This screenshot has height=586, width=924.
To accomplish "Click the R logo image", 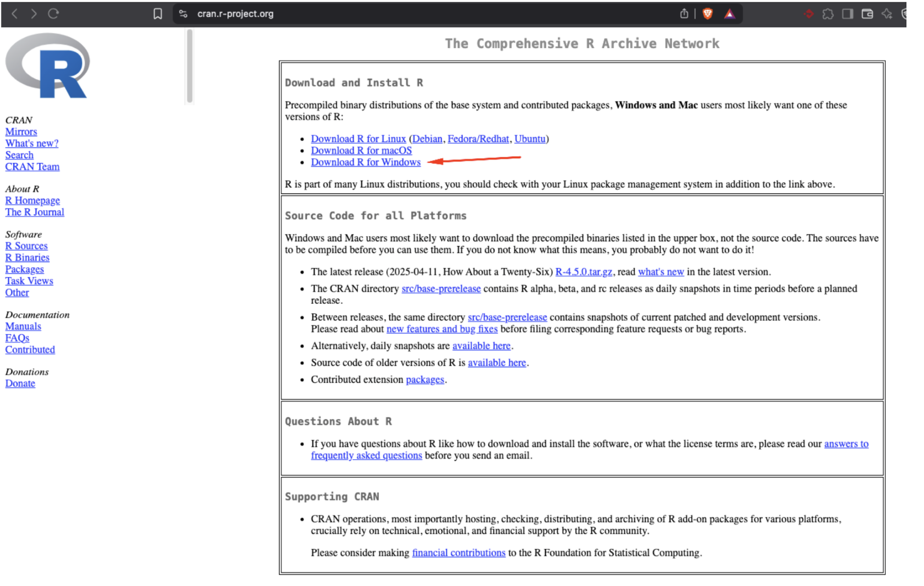I will (x=48, y=66).
